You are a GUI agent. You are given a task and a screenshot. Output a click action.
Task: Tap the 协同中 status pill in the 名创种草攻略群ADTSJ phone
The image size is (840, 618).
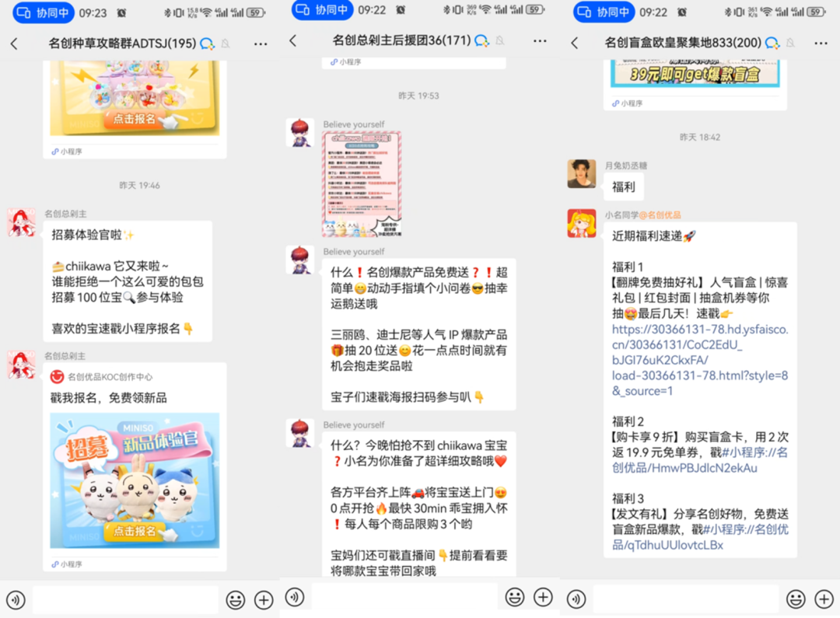[44, 12]
